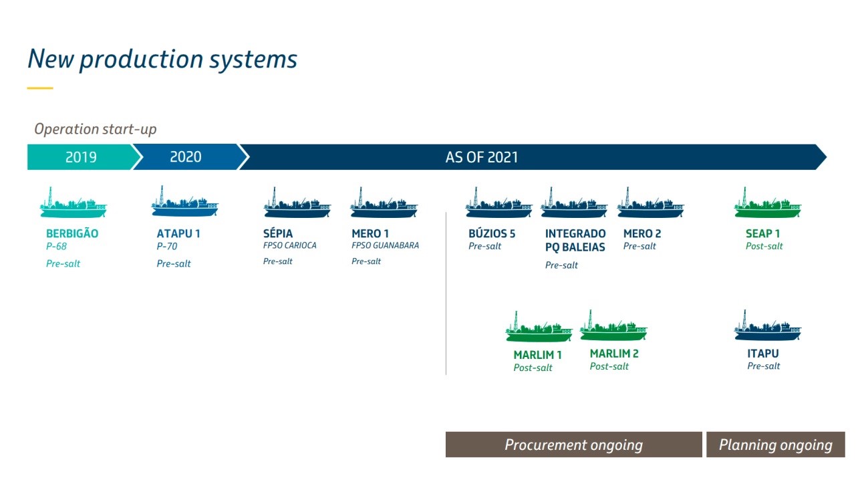Click Post-salt under MARLIM 1
This screenshot has width=868, height=504.
(533, 368)
